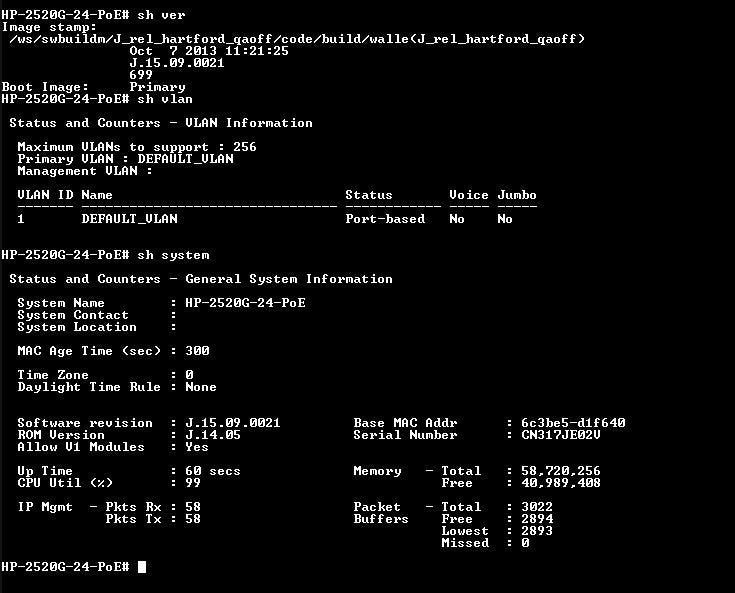Viewport: 735px width, 593px height.
Task: Click the Base MAC address 6c3be5-d1f640
Action: (573, 423)
